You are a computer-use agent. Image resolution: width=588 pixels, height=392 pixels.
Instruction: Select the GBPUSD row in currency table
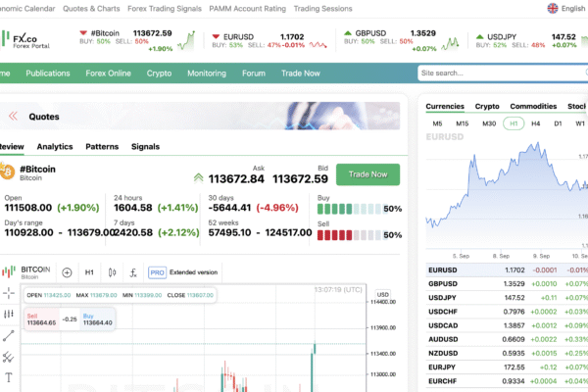pos(507,284)
